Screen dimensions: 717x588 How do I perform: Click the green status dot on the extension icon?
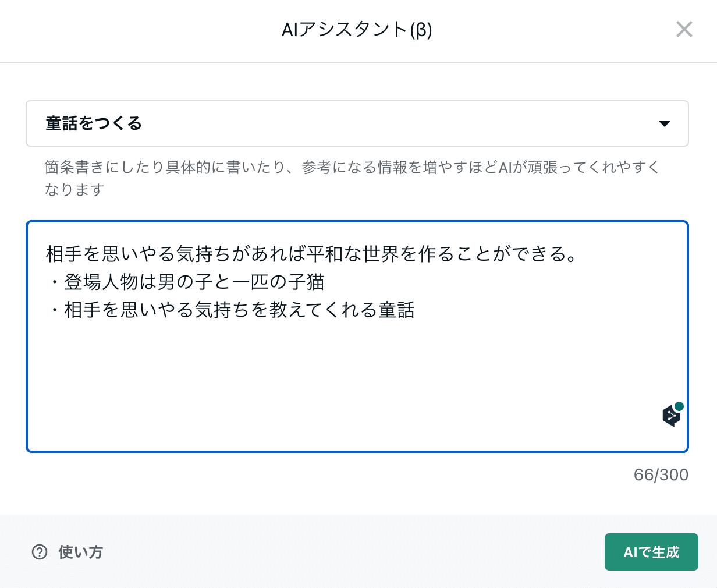point(679,406)
